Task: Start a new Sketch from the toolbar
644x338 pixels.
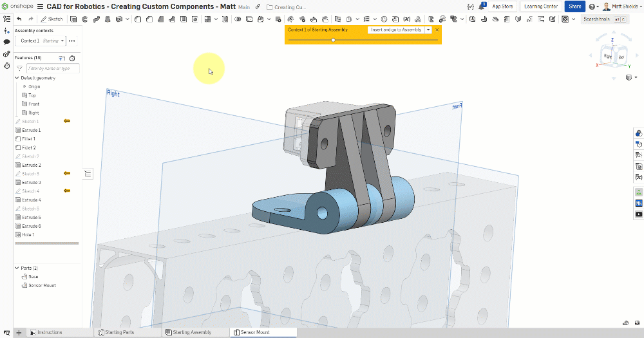Action: 52,19
